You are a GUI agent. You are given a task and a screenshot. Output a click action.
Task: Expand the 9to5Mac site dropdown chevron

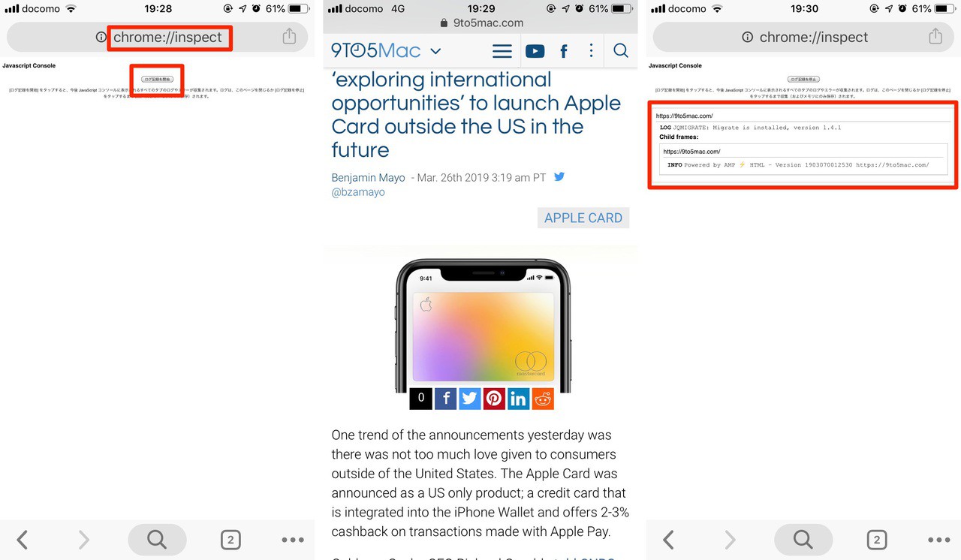click(435, 52)
